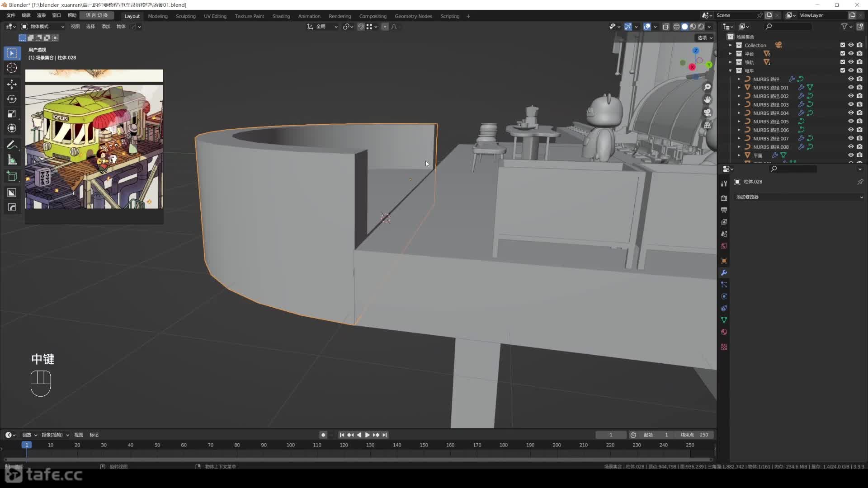This screenshot has height=488, width=868.
Task: Select the Annotate pencil tool
Action: point(12,145)
